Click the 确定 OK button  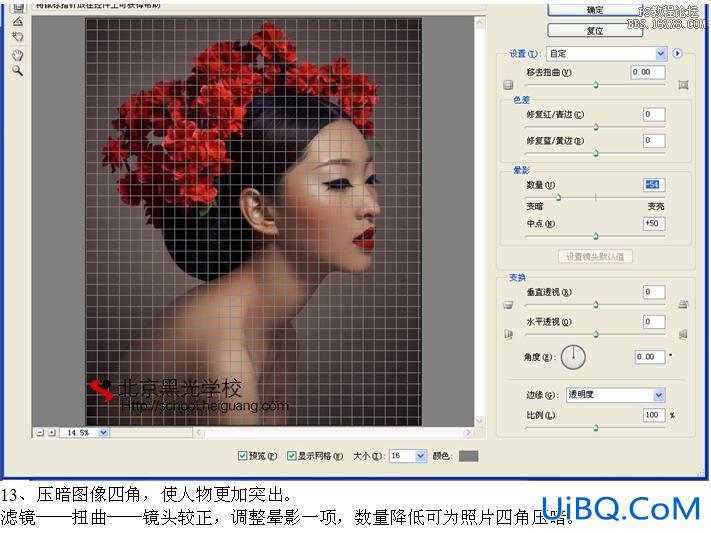(x=595, y=10)
